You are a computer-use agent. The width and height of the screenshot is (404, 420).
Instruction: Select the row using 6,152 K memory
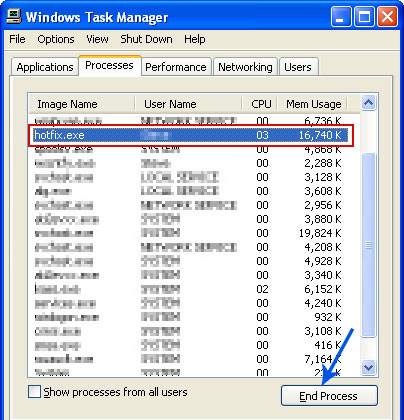pos(188,289)
